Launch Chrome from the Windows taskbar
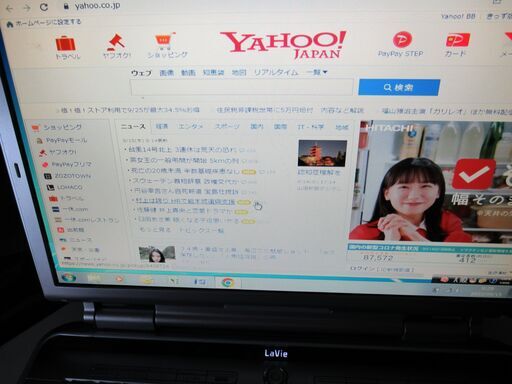Image resolution: width=512 pixels, height=384 pixels. 227,283
